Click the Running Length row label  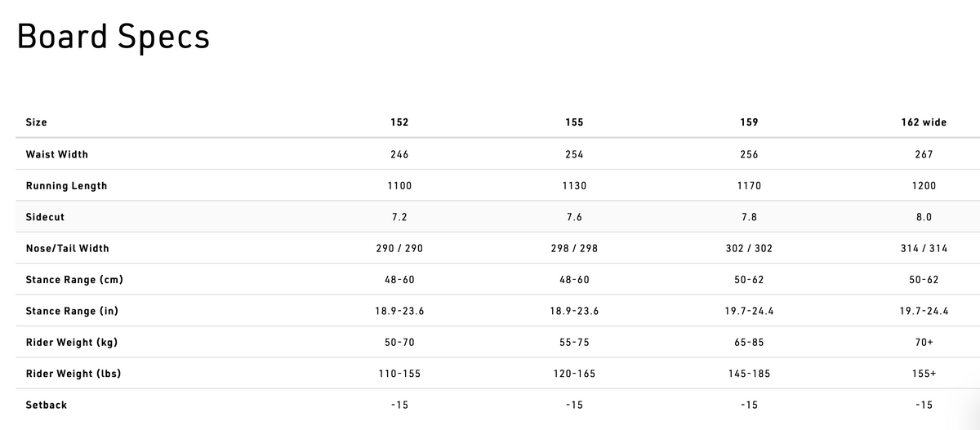tap(66, 186)
